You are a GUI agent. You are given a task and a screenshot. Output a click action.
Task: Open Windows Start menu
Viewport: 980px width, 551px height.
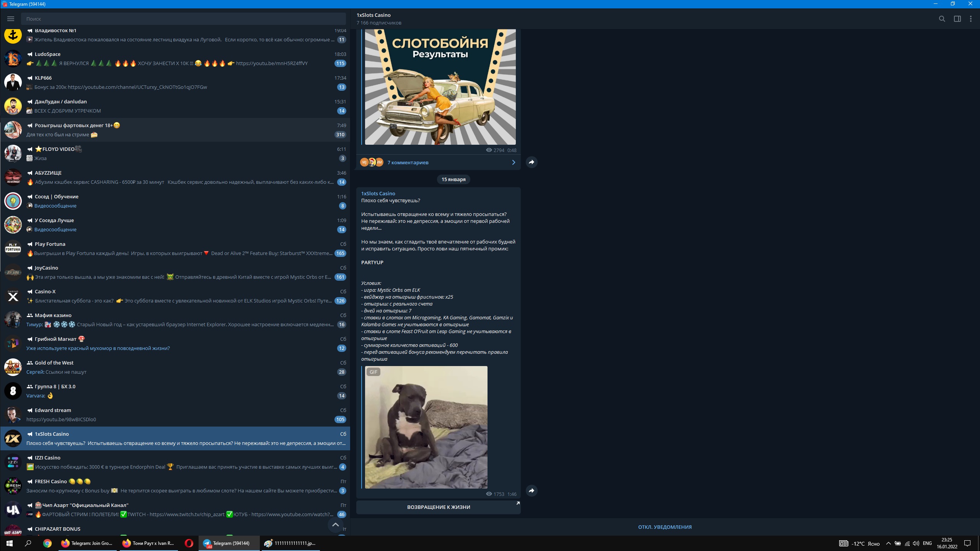(x=9, y=543)
